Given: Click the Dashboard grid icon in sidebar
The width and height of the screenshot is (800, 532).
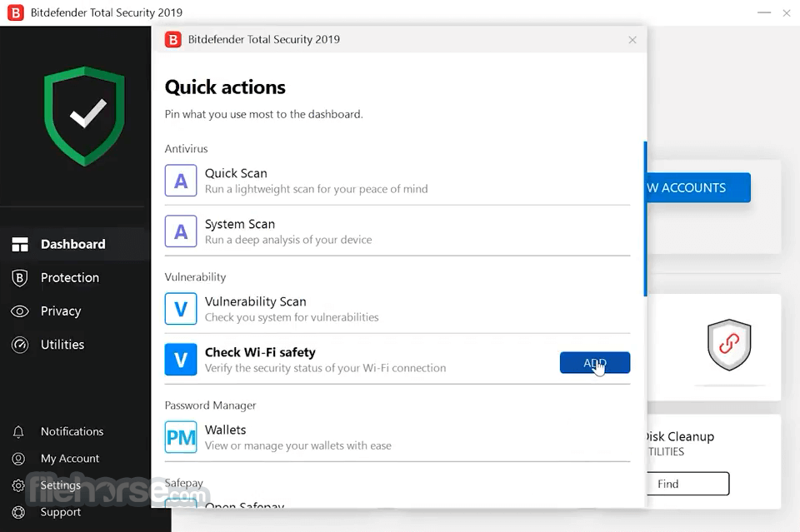Looking at the screenshot, I should coord(20,245).
